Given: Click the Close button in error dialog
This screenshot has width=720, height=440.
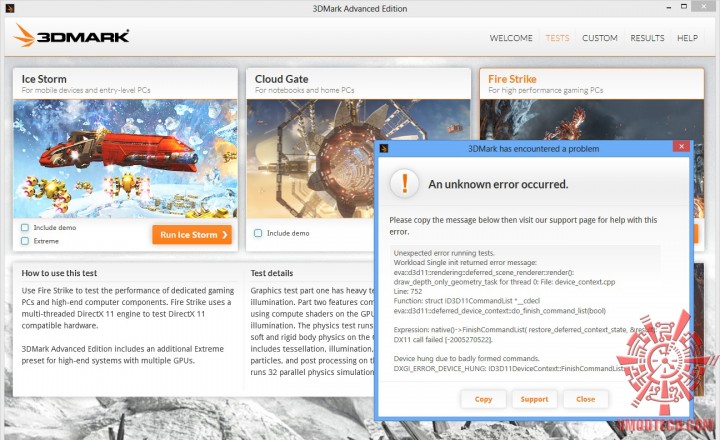Looking at the screenshot, I should [x=585, y=399].
